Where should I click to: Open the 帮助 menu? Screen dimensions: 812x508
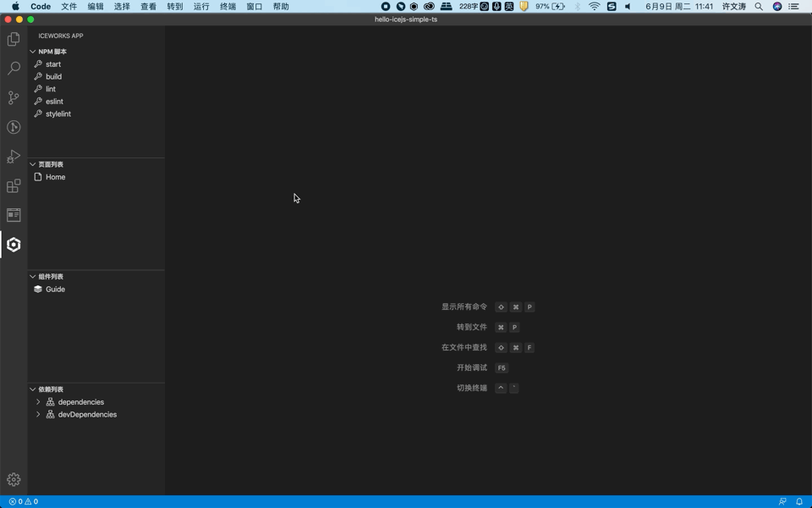(281, 6)
